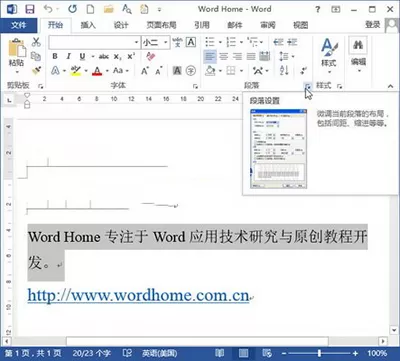Pick the text highlight color swatch
The height and width of the screenshot is (361, 400).
coord(76,71)
